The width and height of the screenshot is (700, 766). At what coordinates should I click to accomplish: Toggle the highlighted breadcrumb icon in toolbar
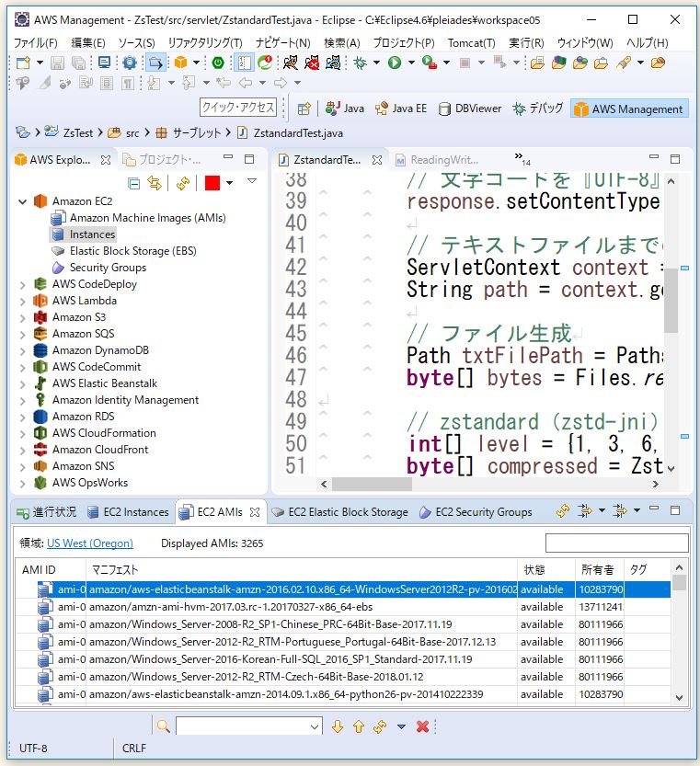[155, 63]
